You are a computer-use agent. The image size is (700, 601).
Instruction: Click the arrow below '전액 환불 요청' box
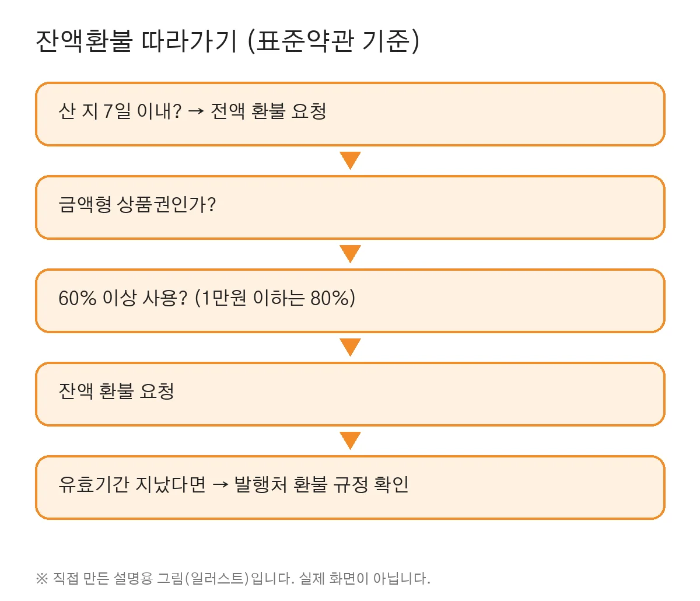(x=350, y=160)
